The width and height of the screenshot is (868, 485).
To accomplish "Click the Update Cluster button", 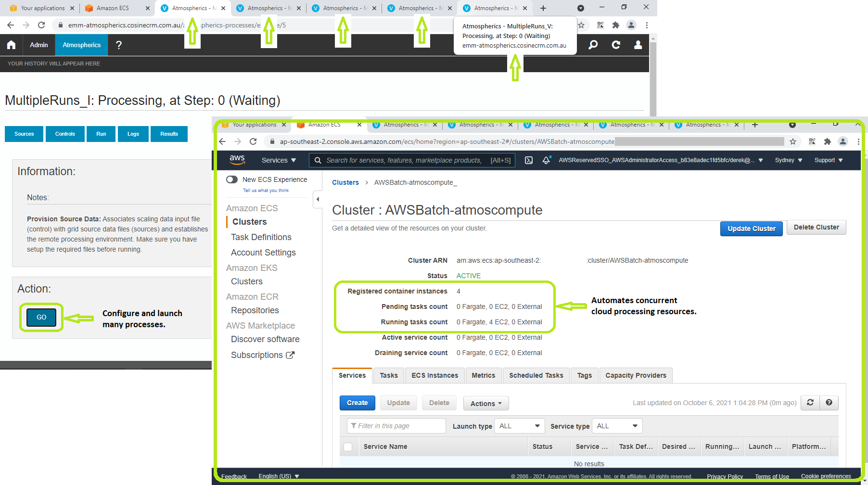I will coord(752,229).
